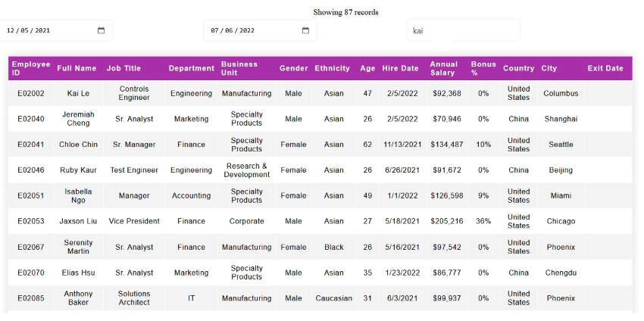Image resolution: width=644 pixels, height=321 pixels.
Task: Select employee ID E02051
Action: tap(31, 196)
